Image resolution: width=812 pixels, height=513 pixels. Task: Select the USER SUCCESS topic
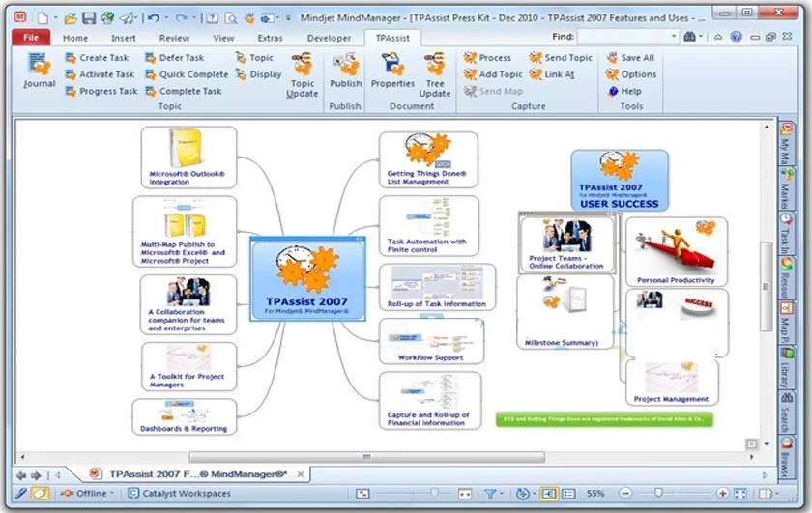[x=620, y=180]
